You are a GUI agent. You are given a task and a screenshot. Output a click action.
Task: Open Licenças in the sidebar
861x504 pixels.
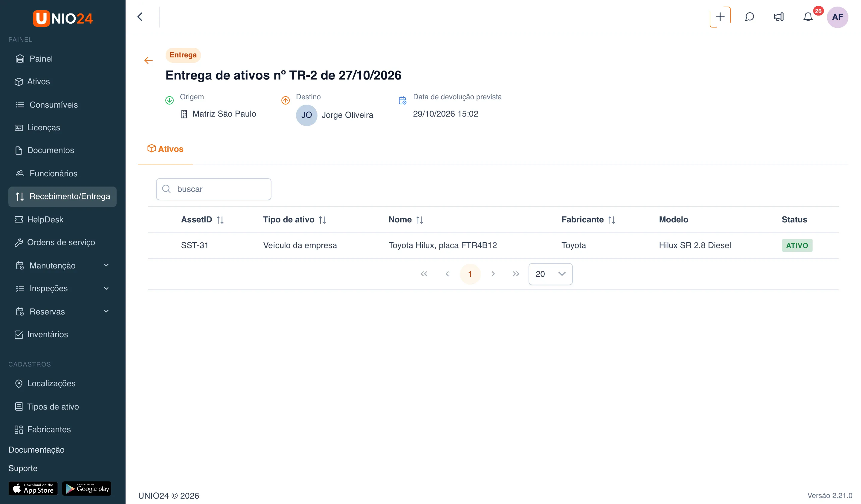tap(62, 127)
